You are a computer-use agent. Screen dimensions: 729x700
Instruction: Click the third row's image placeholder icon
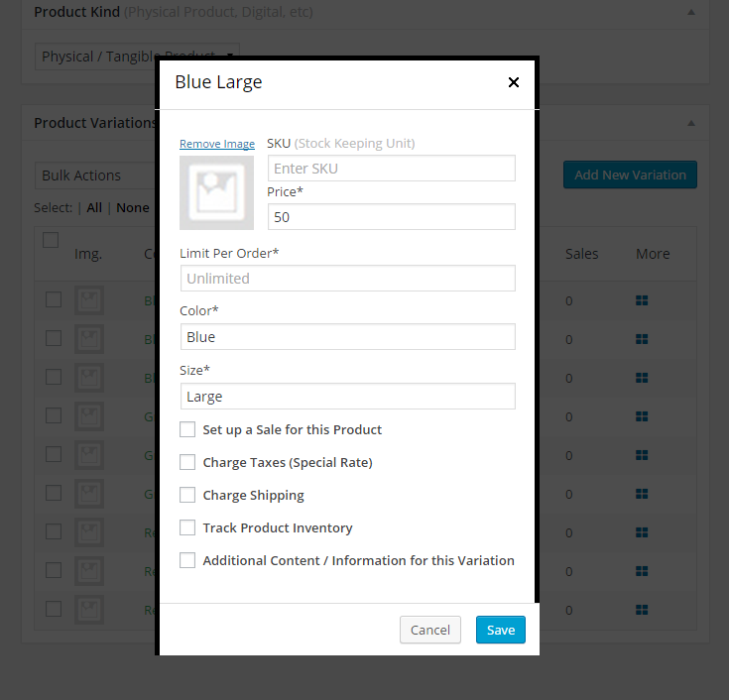[89, 378]
